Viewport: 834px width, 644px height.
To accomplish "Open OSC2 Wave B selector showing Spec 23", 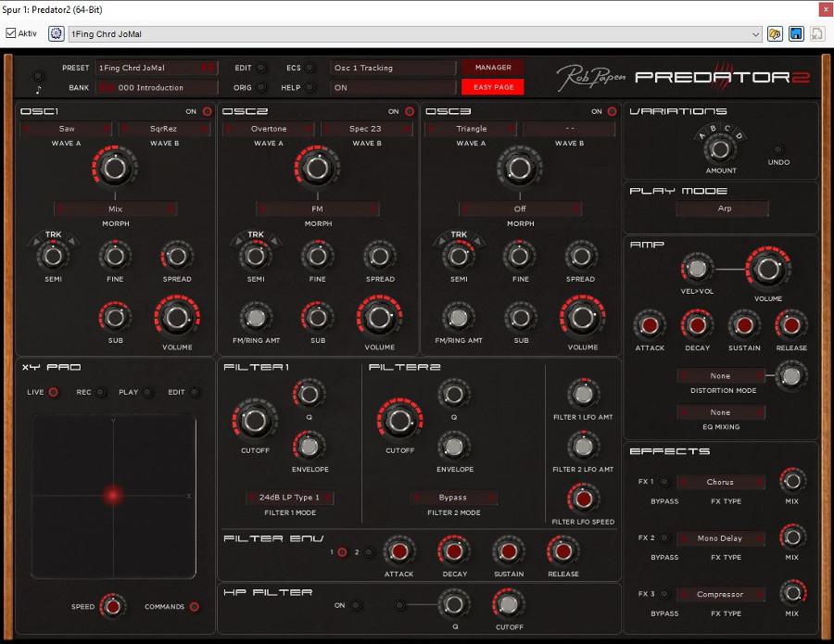I will tap(365, 129).
